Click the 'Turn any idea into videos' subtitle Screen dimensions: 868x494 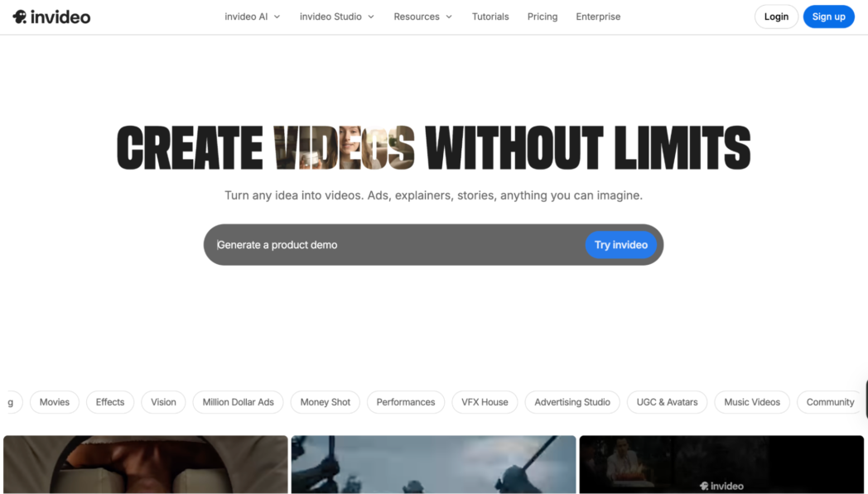[433, 195]
